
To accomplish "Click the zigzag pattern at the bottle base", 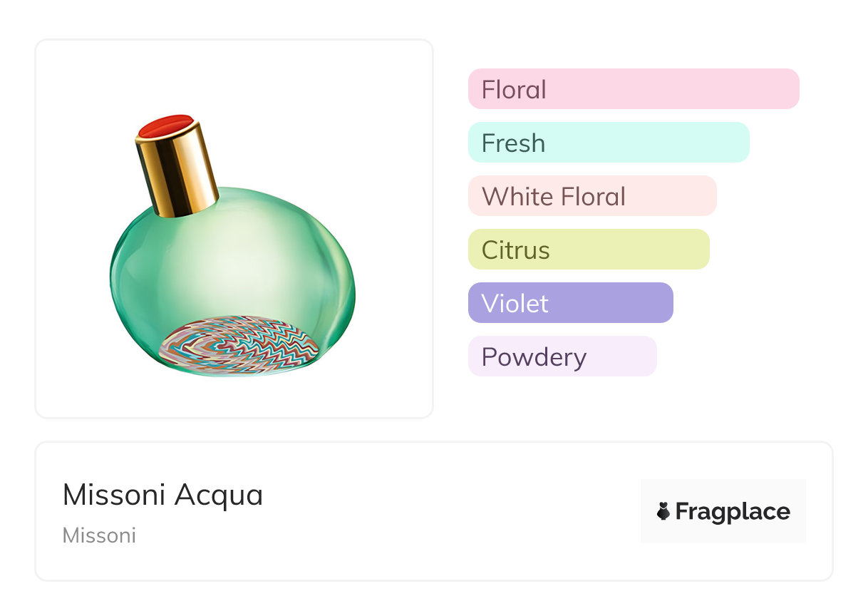I will click(x=237, y=346).
